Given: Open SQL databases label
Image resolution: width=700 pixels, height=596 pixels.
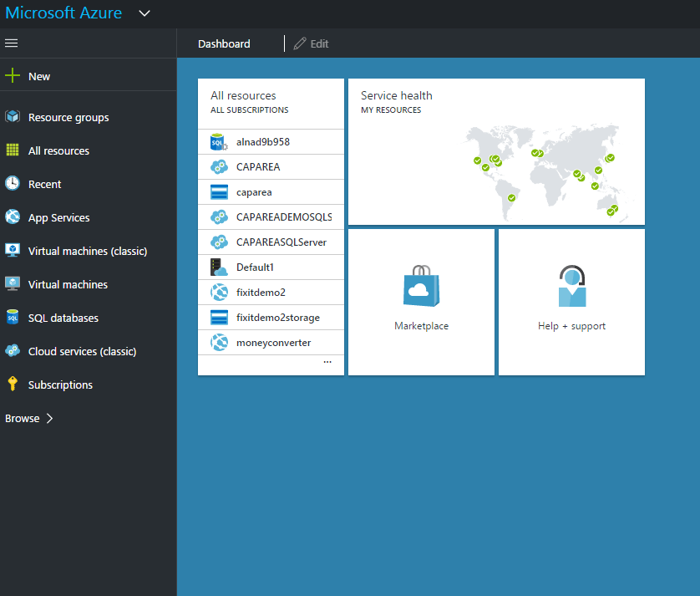Looking at the screenshot, I should (63, 318).
